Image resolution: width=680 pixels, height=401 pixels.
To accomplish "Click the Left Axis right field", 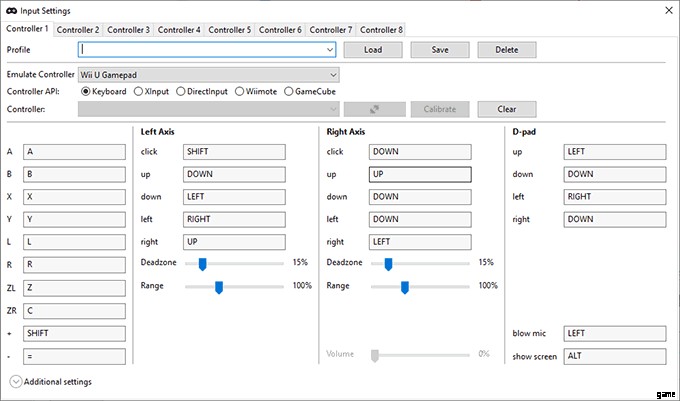I will [x=234, y=242].
